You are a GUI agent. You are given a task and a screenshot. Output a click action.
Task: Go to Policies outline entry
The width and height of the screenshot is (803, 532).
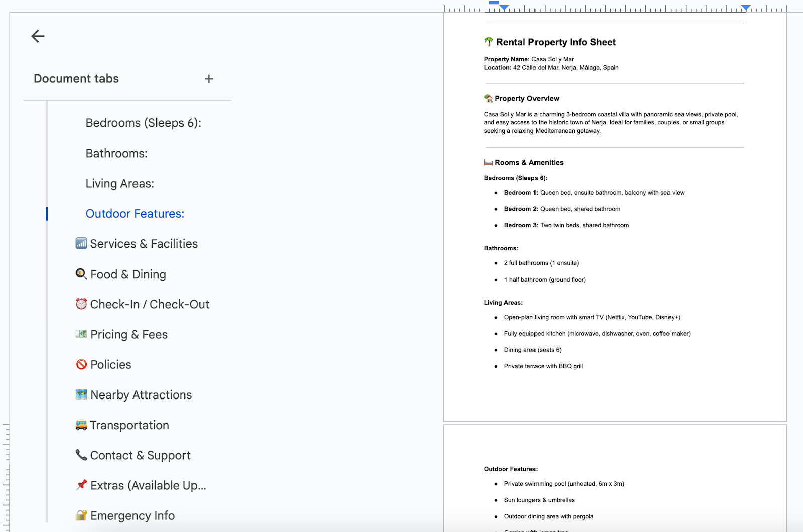pyautogui.click(x=103, y=365)
